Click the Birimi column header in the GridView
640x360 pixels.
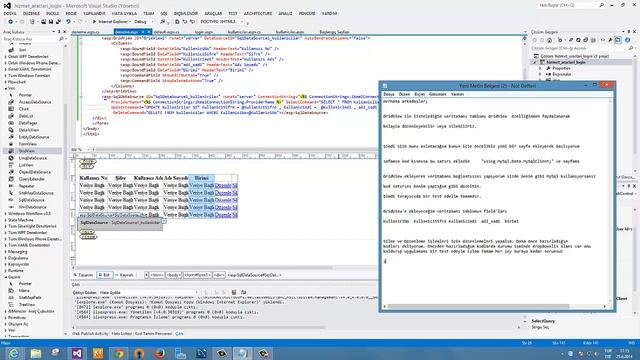click(x=202, y=178)
